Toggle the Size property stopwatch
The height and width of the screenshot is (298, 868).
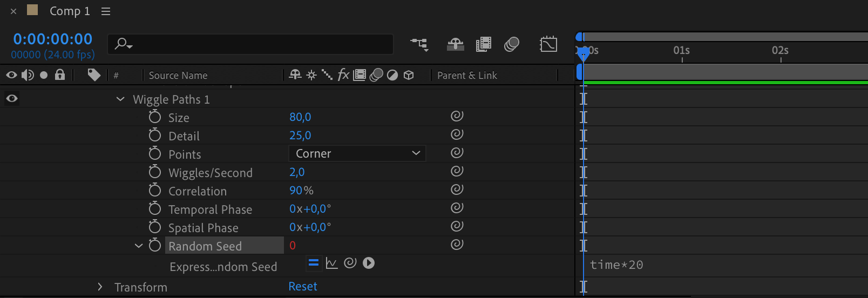tap(155, 117)
